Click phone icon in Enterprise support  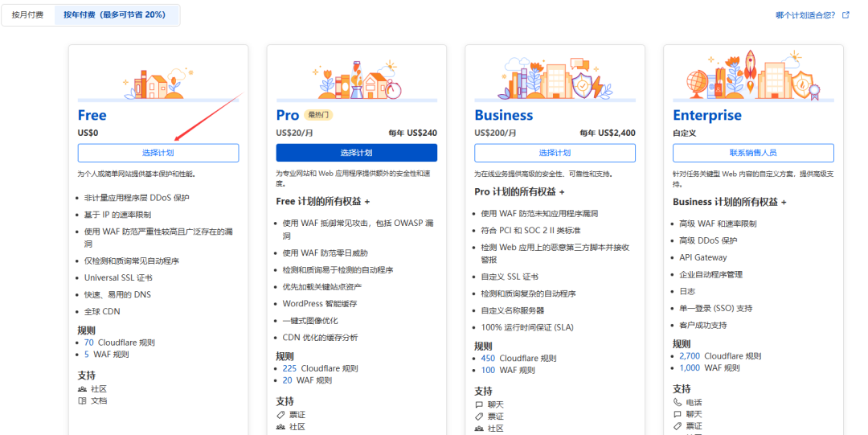coord(678,403)
